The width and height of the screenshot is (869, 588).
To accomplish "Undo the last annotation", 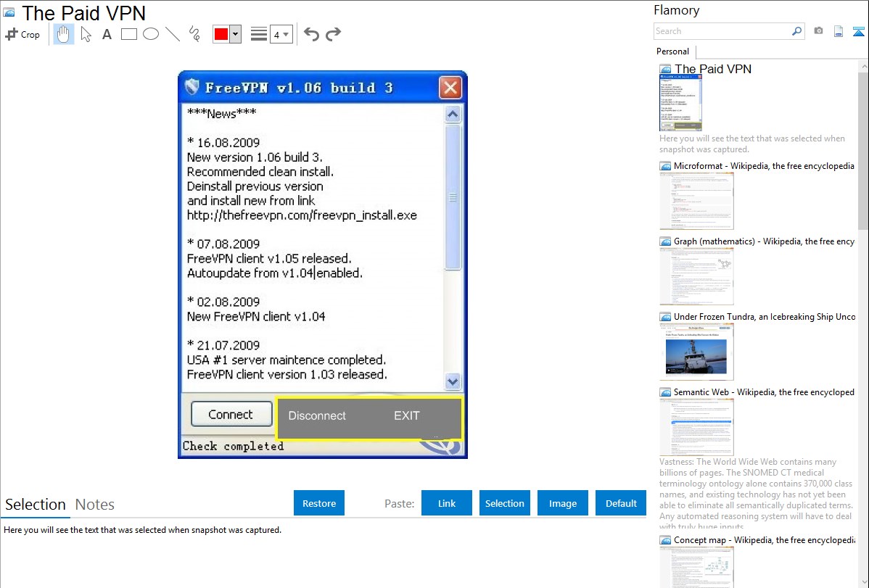I will click(x=311, y=34).
